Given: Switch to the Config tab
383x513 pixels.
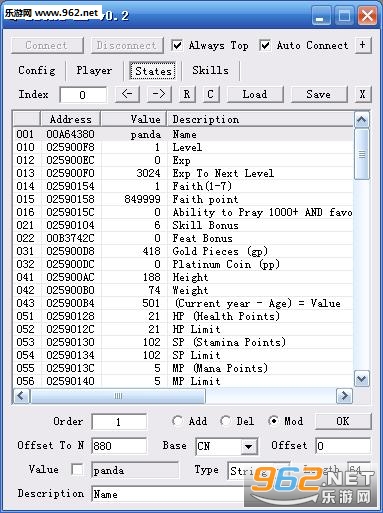Looking at the screenshot, I should [x=37, y=70].
